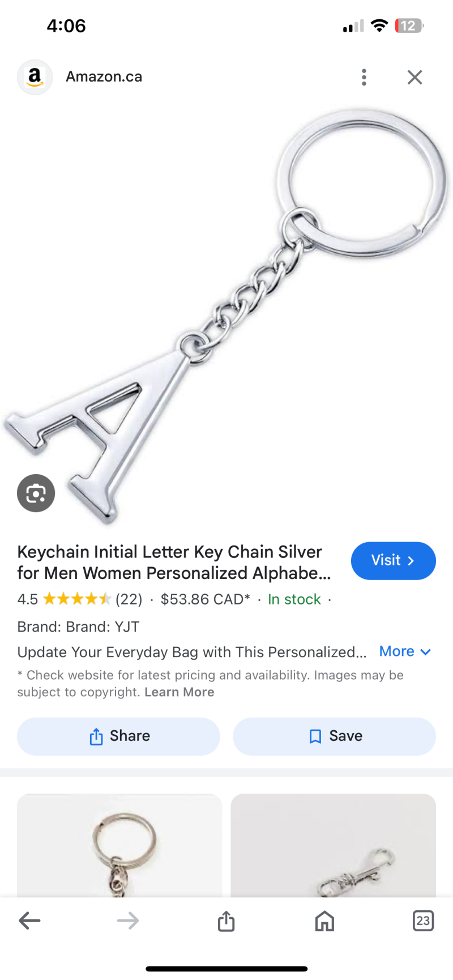Close the image preview panel
Viewport: 453px width, 980px height.
tap(415, 77)
